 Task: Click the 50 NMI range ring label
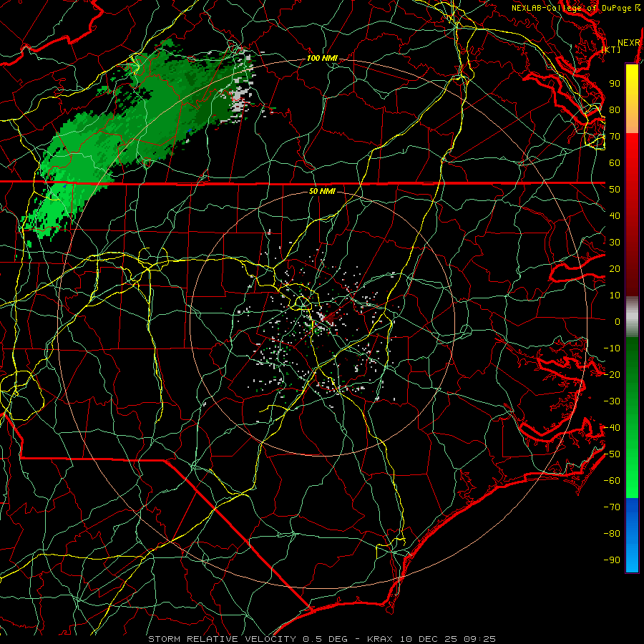[322, 191]
